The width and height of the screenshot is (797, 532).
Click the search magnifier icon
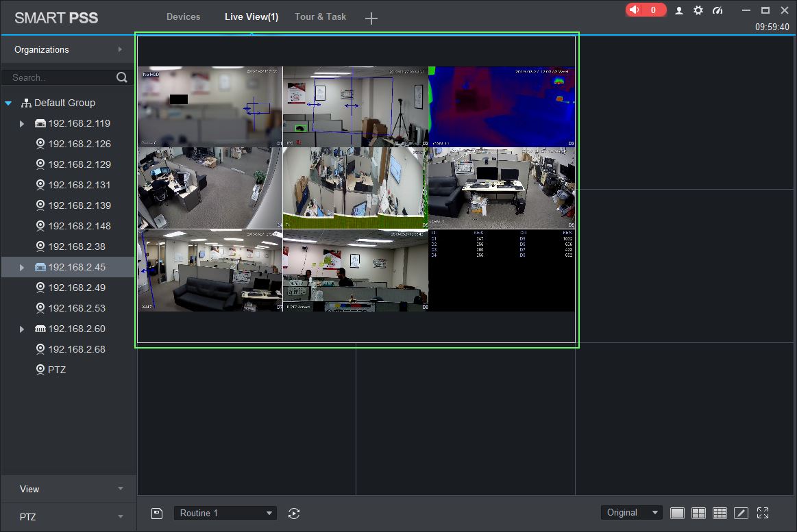(122, 77)
